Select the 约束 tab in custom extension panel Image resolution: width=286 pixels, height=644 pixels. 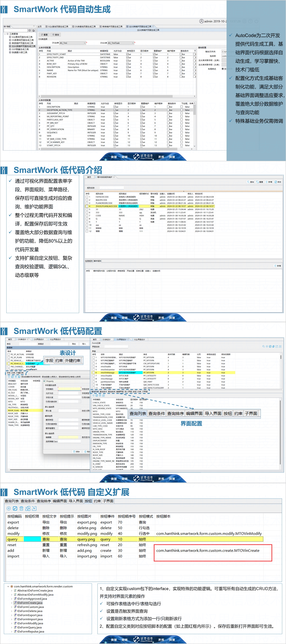coord(97,501)
